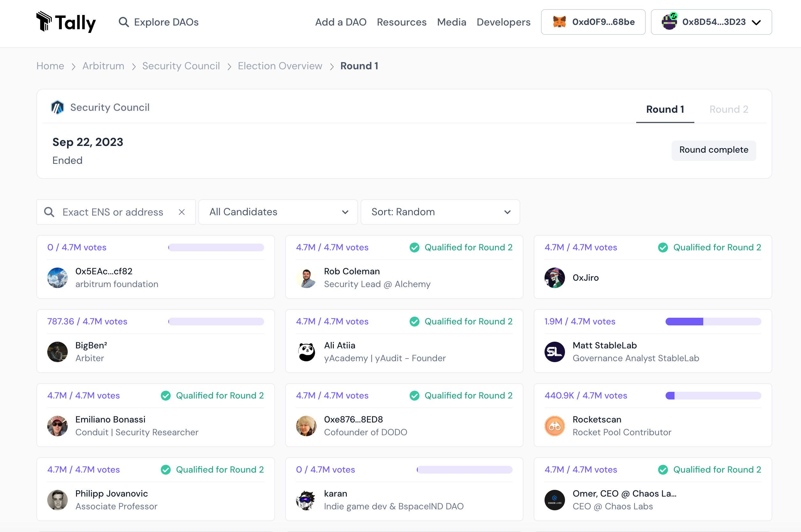This screenshot has height=532, width=801.
Task: Click the 0x5EAc...cf82 vote progress bar
Action: click(216, 247)
